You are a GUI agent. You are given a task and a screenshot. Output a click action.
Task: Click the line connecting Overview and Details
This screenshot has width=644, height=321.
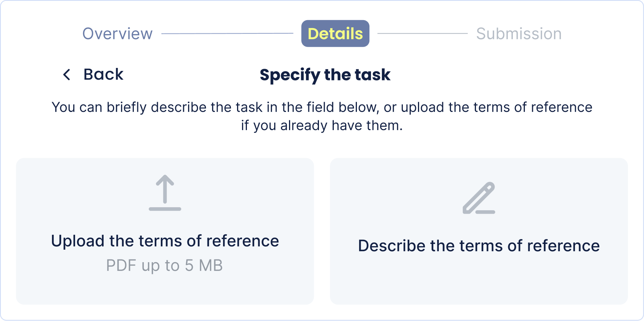pos(227,34)
